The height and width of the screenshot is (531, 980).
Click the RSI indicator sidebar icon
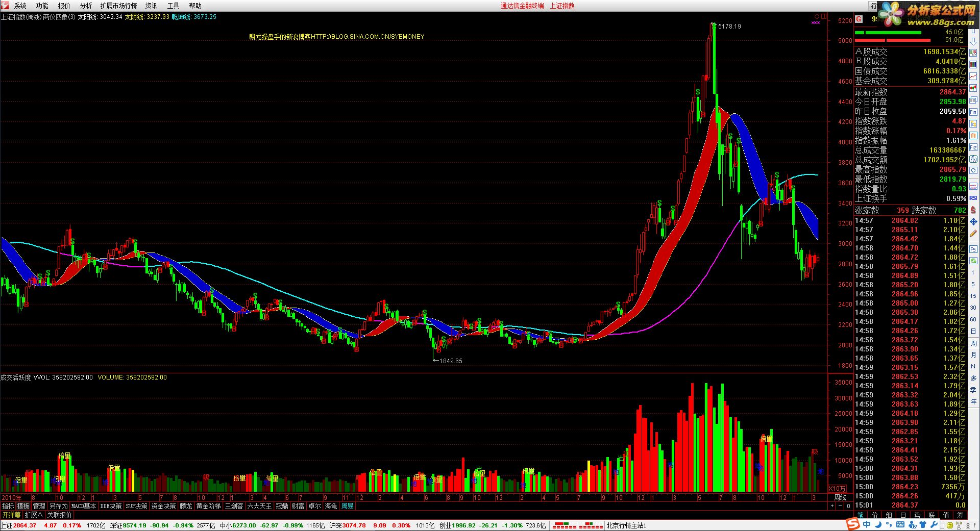pos(973,198)
